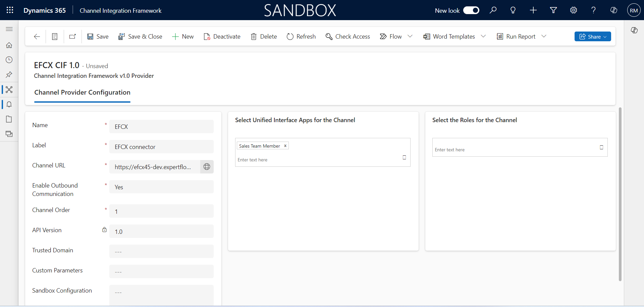Expand the Word Templates dropdown arrow
The image size is (644, 307).
tap(483, 36)
